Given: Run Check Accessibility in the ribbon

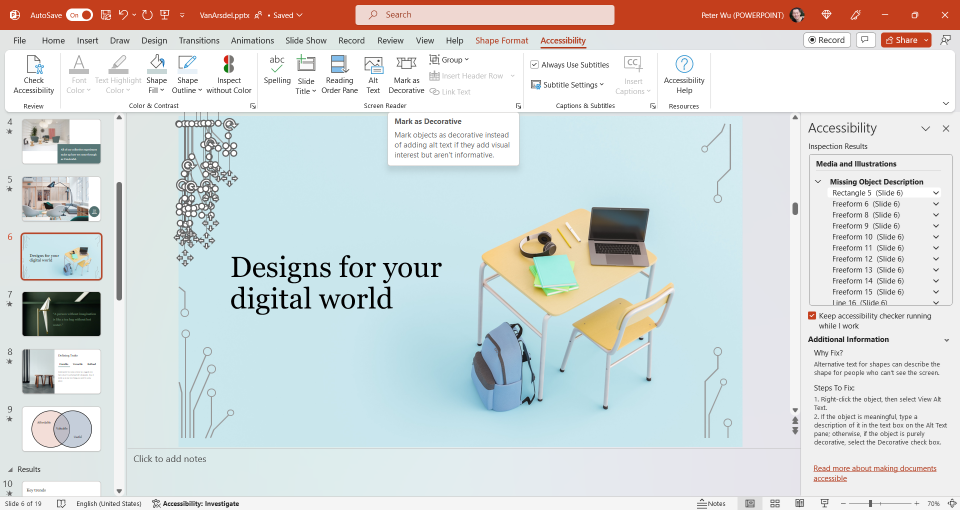Looking at the screenshot, I should point(34,75).
